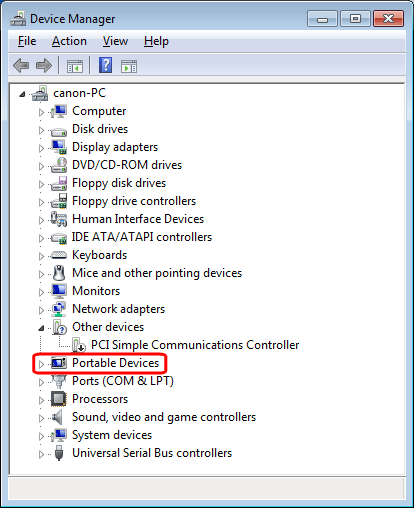Click the Portable Devices category icon
Screen dimensions: 414x508
click(59, 363)
